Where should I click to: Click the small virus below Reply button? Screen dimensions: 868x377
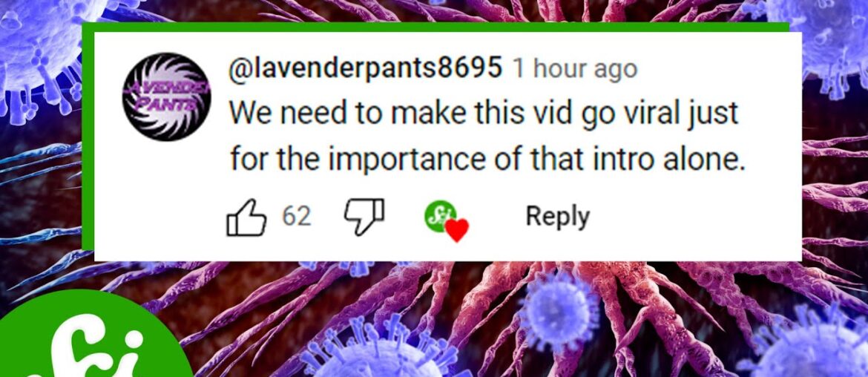pyautogui.click(x=559, y=309)
